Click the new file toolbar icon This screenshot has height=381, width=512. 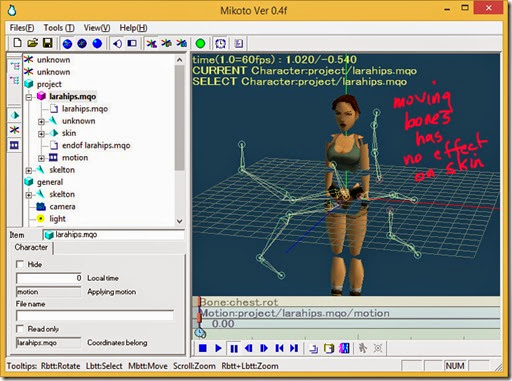pos(17,43)
